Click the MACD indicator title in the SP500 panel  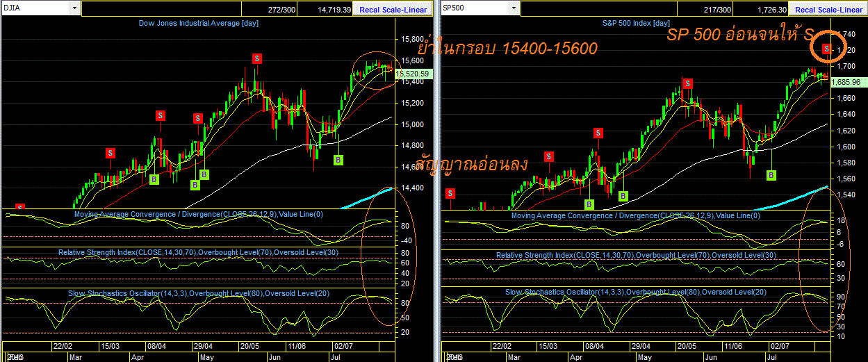(636, 216)
